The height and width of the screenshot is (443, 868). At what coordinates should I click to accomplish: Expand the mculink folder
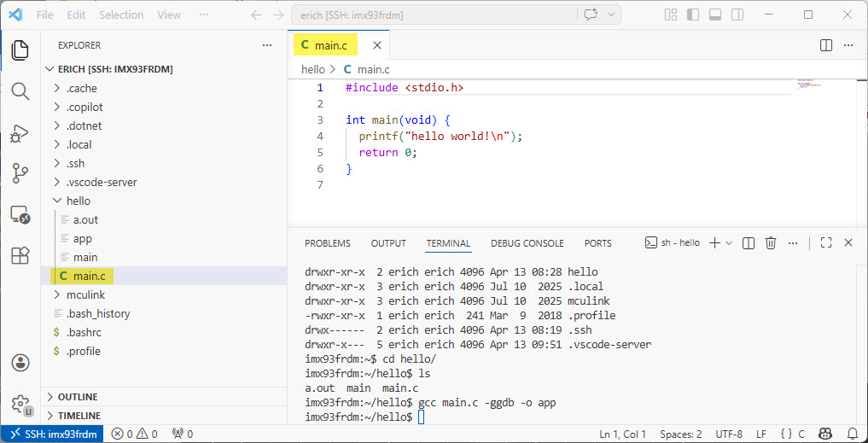[x=84, y=294]
